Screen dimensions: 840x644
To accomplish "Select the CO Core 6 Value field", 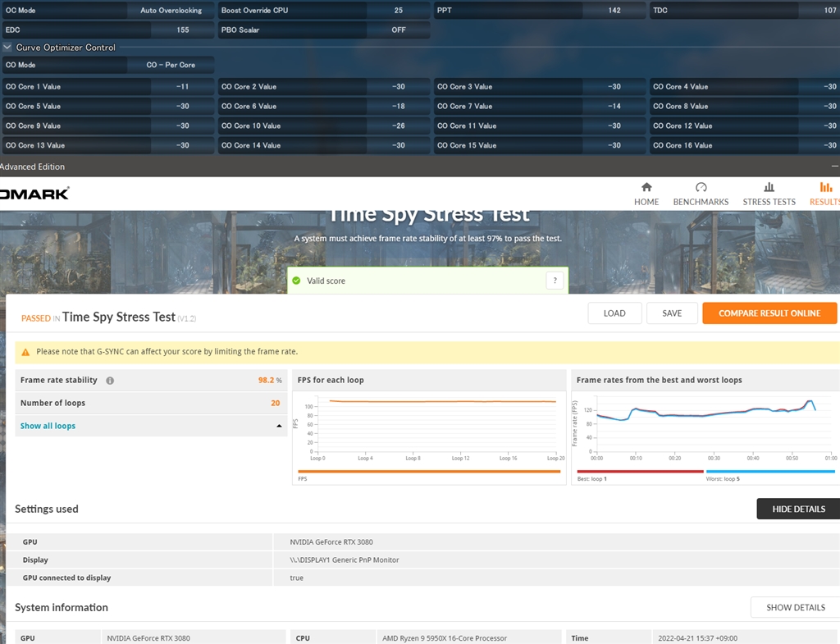I will click(x=399, y=106).
